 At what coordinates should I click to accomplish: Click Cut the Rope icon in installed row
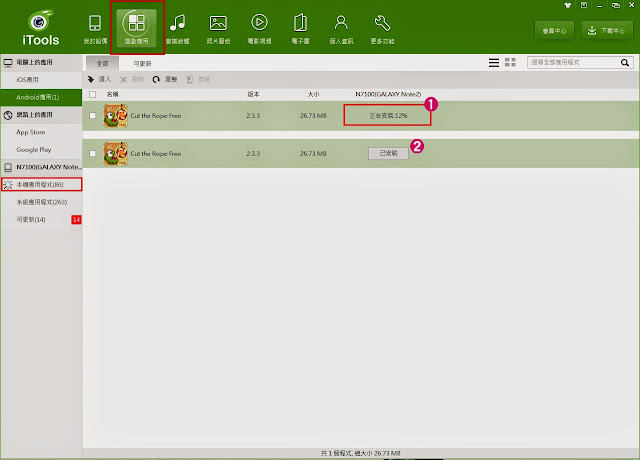coord(116,153)
